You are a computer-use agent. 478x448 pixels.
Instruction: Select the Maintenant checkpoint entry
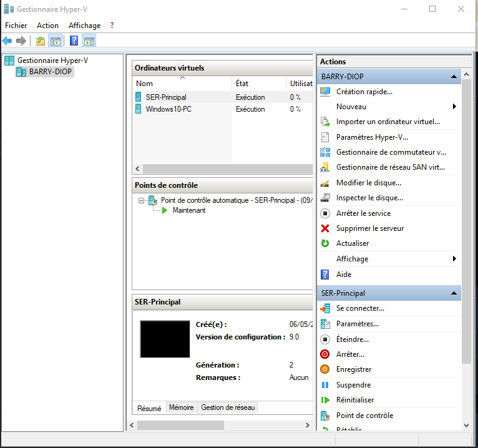pos(189,210)
